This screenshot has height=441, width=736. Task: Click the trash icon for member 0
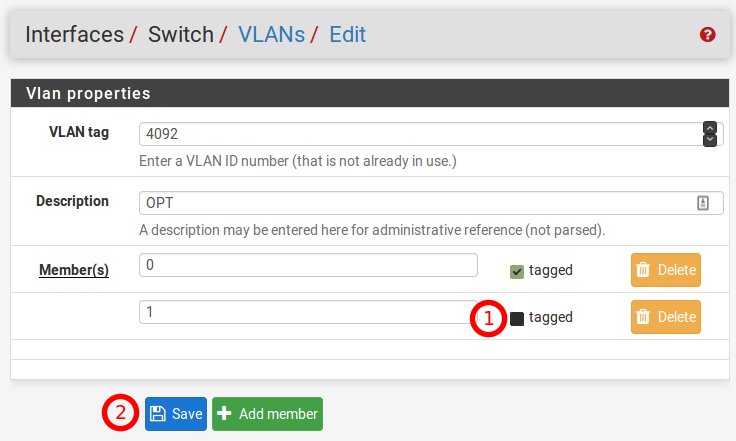click(x=644, y=270)
